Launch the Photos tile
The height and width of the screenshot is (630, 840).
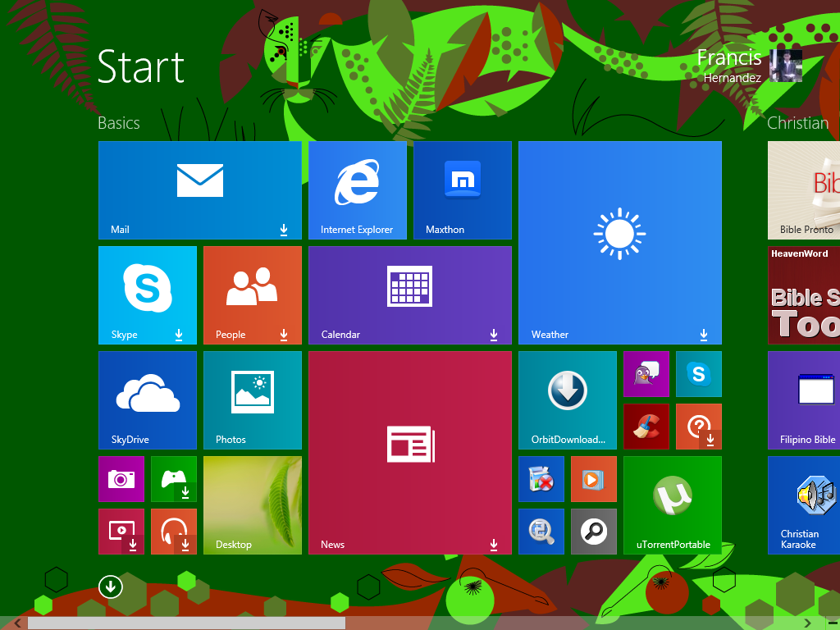coord(253,400)
